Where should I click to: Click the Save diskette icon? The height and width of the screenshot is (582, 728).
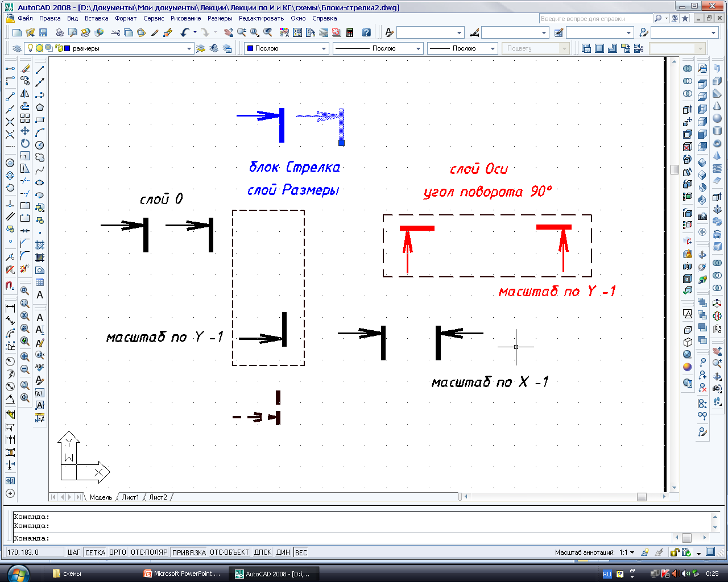(43, 33)
